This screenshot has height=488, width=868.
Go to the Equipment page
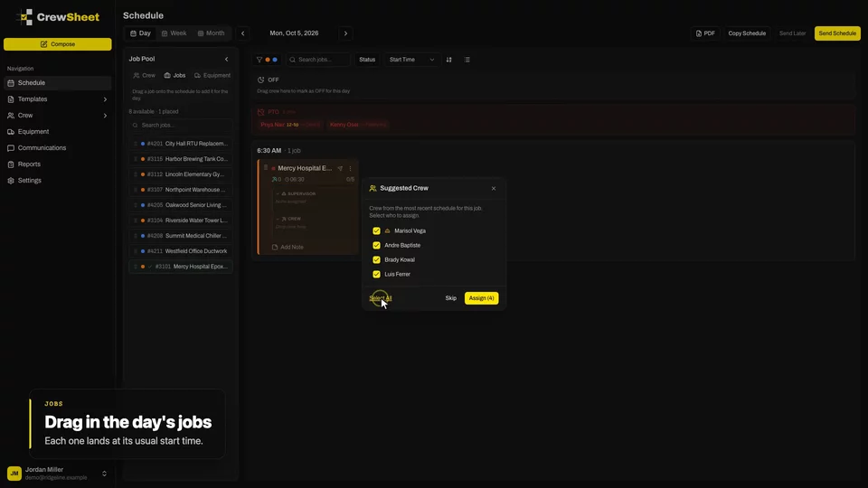coord(58,132)
